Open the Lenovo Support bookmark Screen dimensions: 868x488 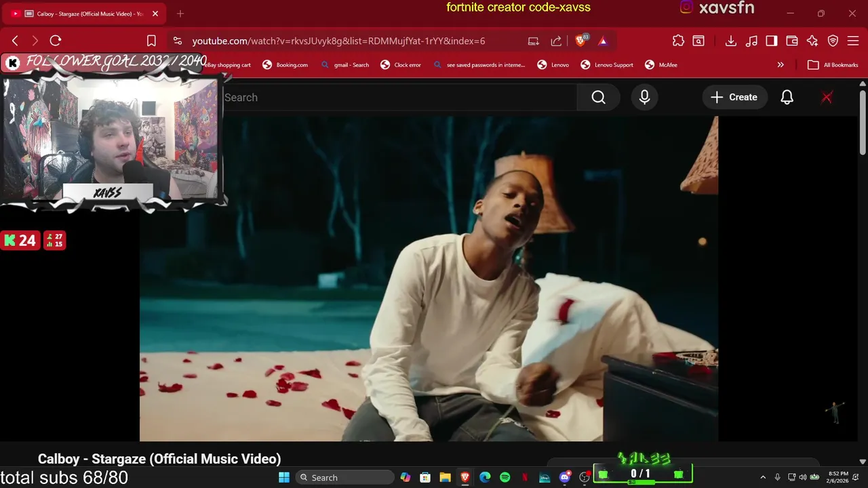click(607, 65)
